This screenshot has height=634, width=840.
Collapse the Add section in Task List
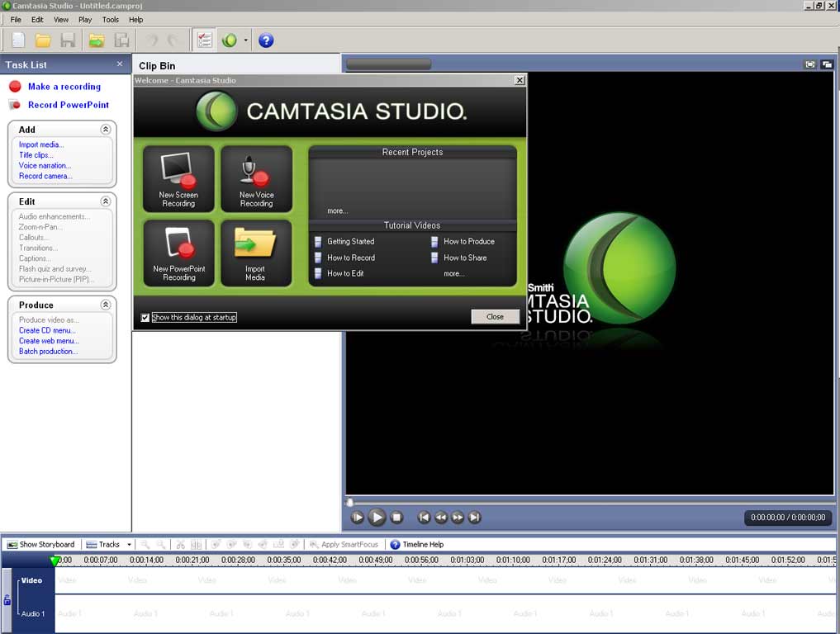pos(106,129)
